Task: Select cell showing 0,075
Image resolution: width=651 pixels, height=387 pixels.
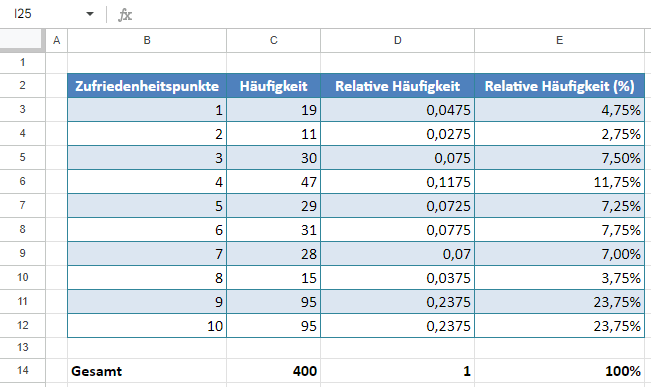Action: click(x=397, y=158)
